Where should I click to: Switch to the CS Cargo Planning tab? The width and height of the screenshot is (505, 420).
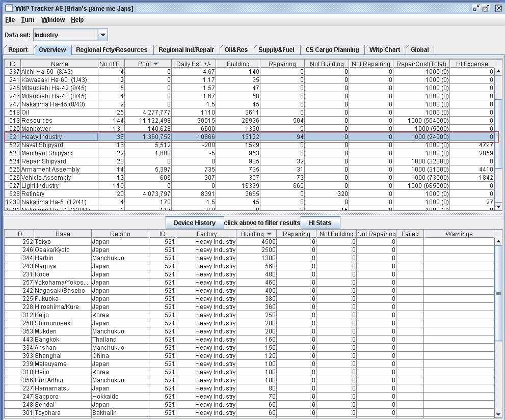[332, 50]
